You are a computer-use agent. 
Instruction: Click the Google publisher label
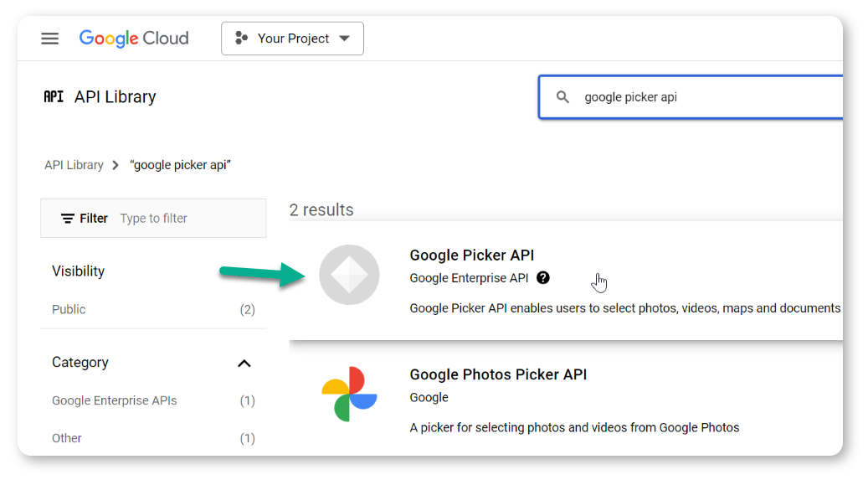(x=429, y=397)
